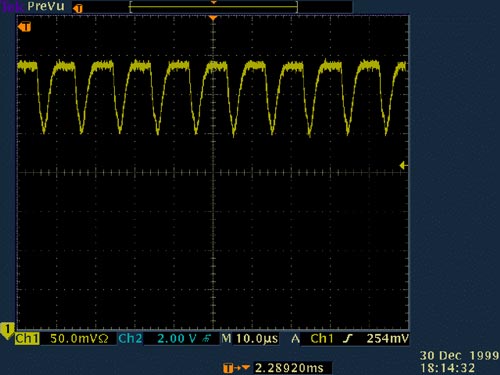Click the orange trigger position marker at top of graticule
This screenshot has width=500, height=375.
coord(213,18)
